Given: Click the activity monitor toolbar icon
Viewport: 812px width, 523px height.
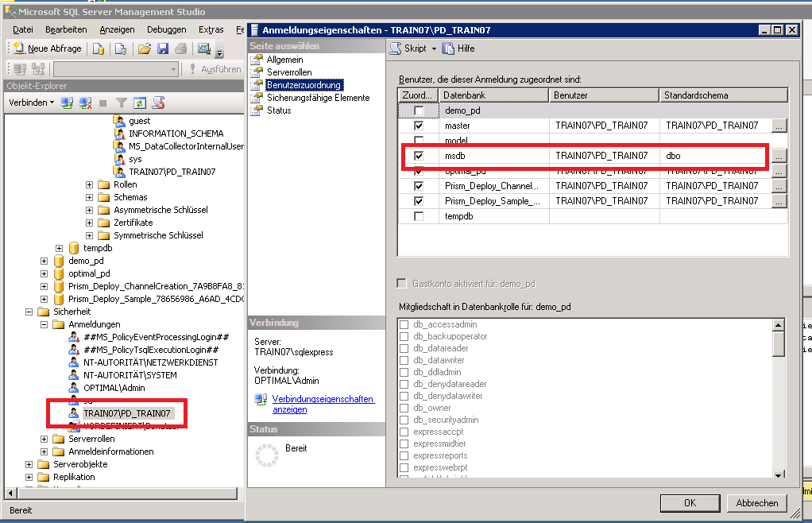Looking at the screenshot, I should (204, 48).
